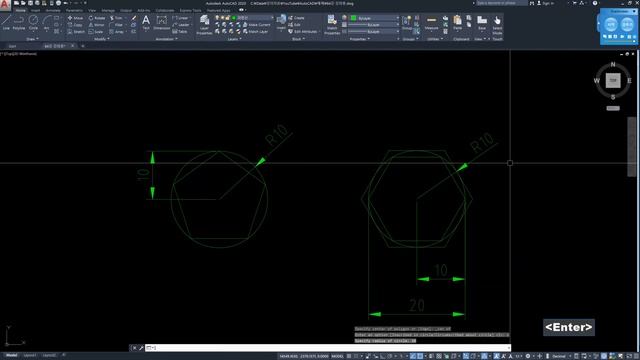This screenshot has height=360, width=640.
Task: Click the Paste tool
Action: point(458,23)
